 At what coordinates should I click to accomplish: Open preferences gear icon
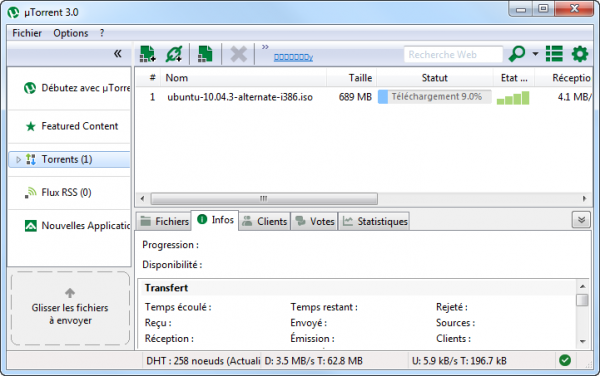(580, 54)
